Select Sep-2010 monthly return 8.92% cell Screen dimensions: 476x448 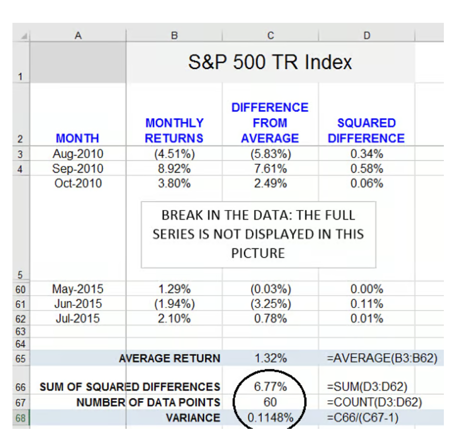click(x=174, y=169)
